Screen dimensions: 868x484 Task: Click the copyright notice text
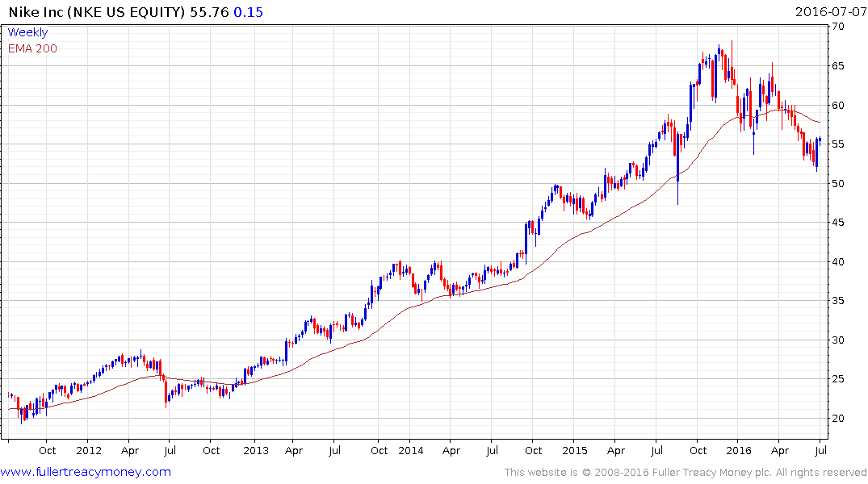click(x=686, y=473)
